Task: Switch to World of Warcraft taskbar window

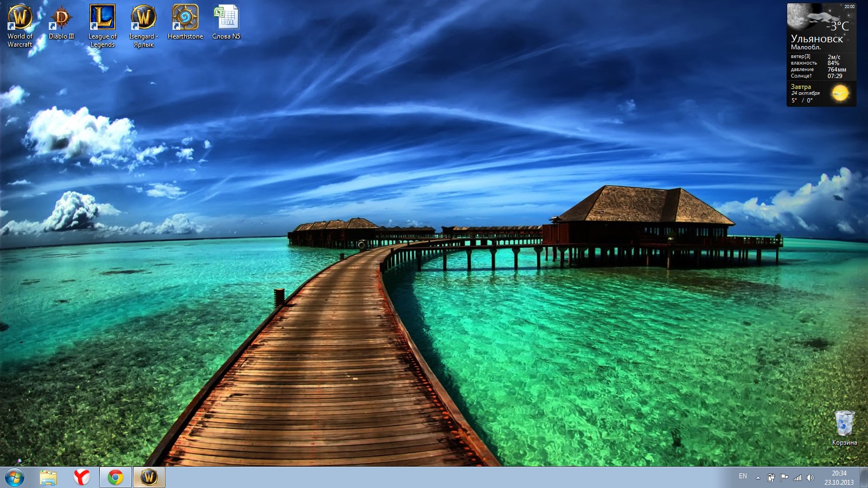Action: pos(149,478)
